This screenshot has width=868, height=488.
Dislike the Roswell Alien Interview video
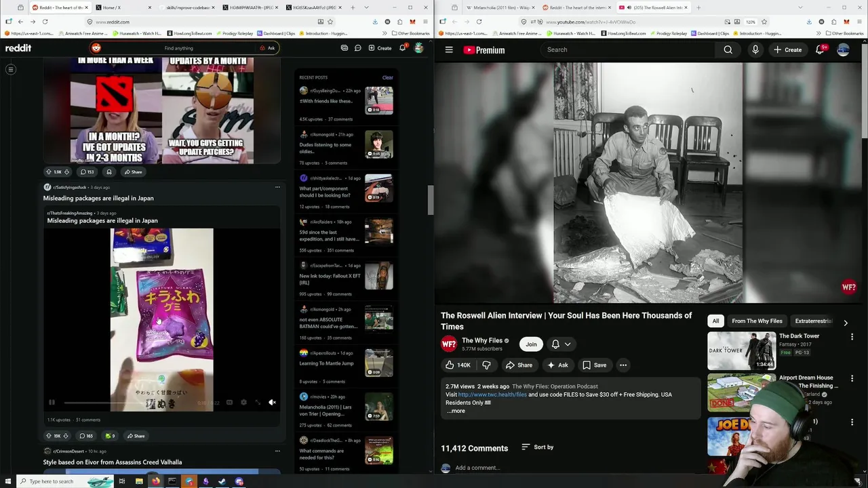486,365
